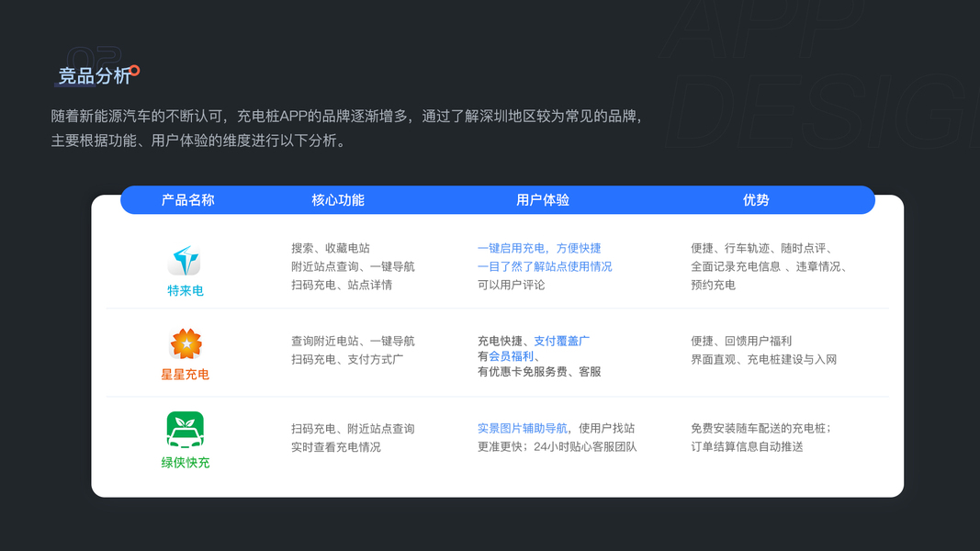Click the blue text 支付覆盖广

562,341
